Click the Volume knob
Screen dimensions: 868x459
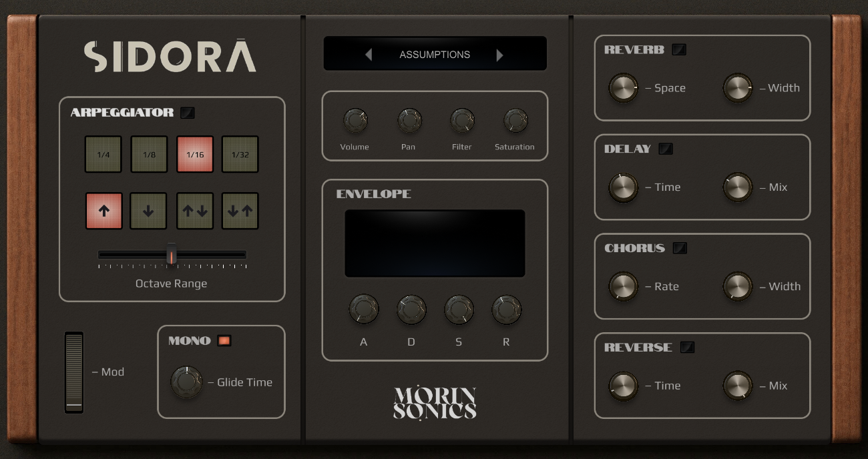[x=355, y=121]
